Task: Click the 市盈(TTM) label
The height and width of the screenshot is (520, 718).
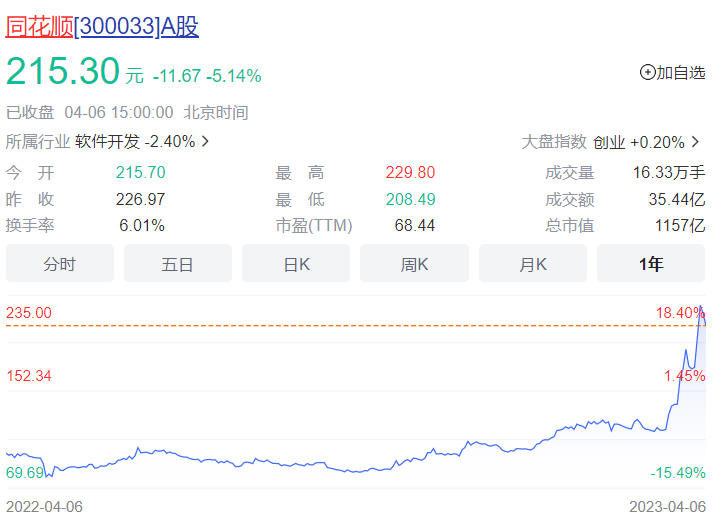Action: coord(314,225)
